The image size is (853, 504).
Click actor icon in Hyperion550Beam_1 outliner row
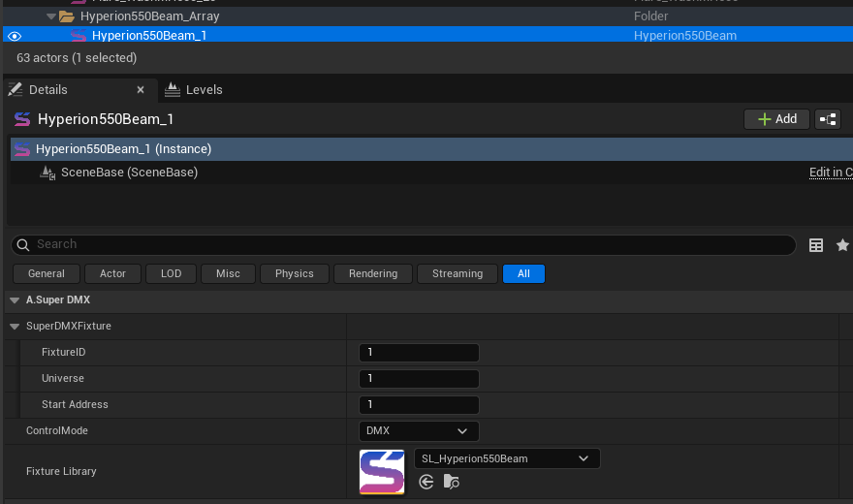pyautogui.click(x=79, y=36)
